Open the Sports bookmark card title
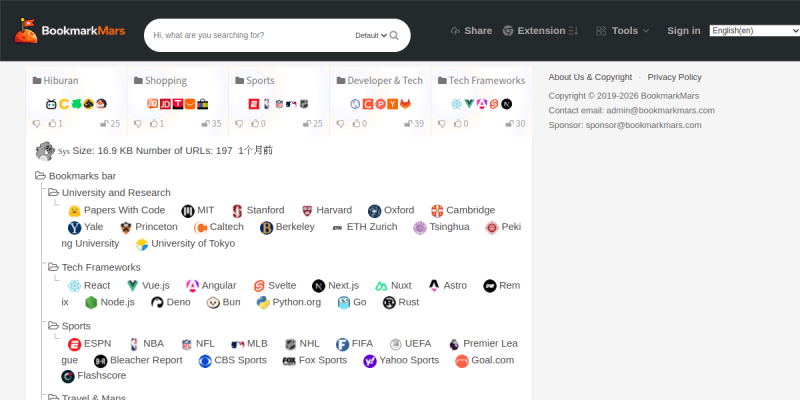This screenshot has height=400, width=800. (x=255, y=81)
